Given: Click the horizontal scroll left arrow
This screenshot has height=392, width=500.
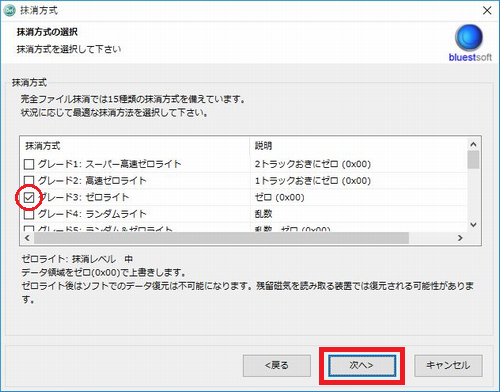Looking at the screenshot, I should [x=27, y=238].
